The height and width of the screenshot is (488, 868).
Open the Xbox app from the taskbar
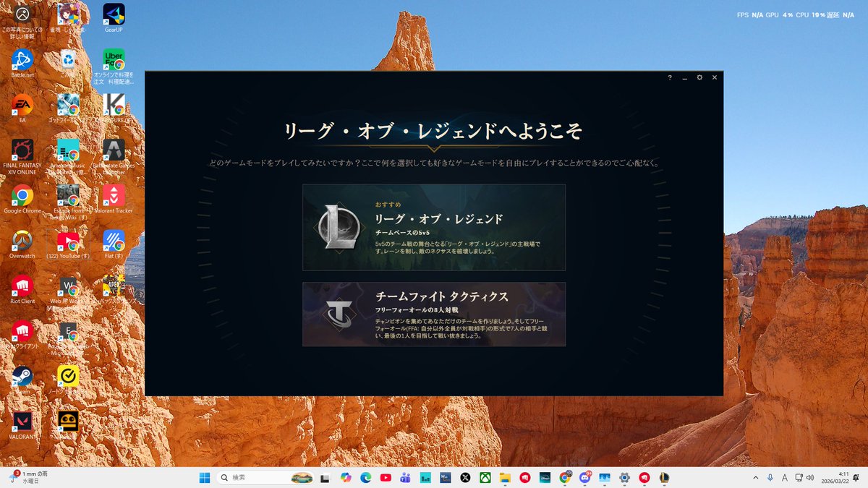click(x=485, y=477)
